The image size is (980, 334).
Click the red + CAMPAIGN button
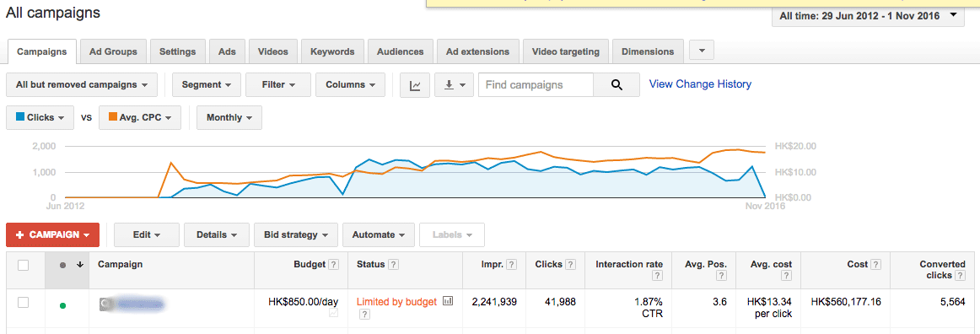[x=52, y=235]
